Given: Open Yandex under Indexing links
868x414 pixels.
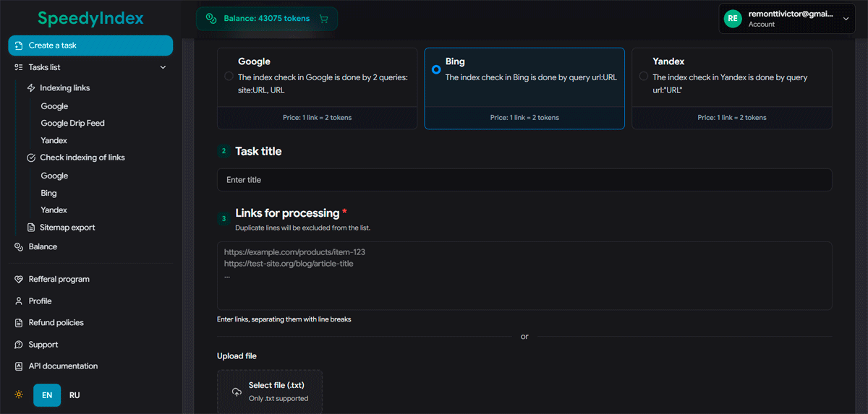Looking at the screenshot, I should click(54, 141).
